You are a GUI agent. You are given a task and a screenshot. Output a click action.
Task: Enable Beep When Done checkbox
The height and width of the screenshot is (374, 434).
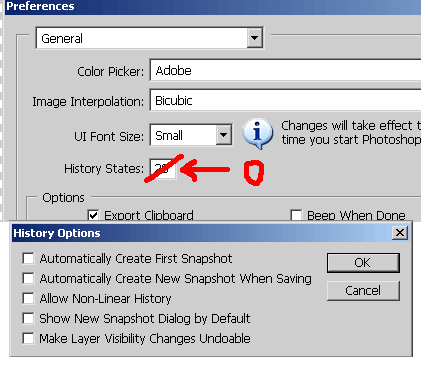pyautogui.click(x=296, y=215)
